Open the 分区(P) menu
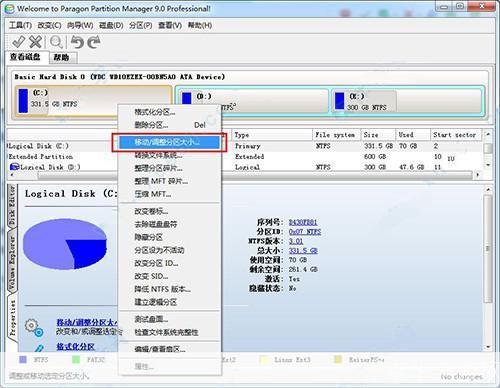500x388 pixels. click(x=140, y=25)
